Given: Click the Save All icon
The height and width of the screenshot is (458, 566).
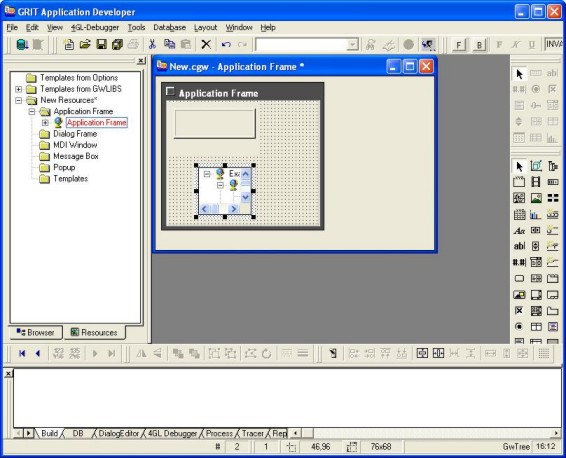Looking at the screenshot, I should 117,45.
